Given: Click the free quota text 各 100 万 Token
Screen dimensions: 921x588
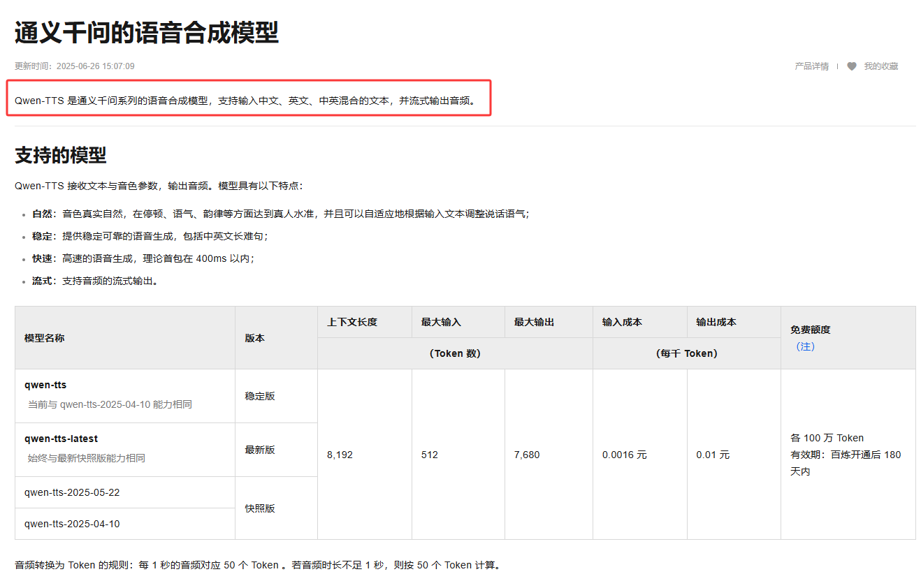Looking at the screenshot, I should (827, 438).
